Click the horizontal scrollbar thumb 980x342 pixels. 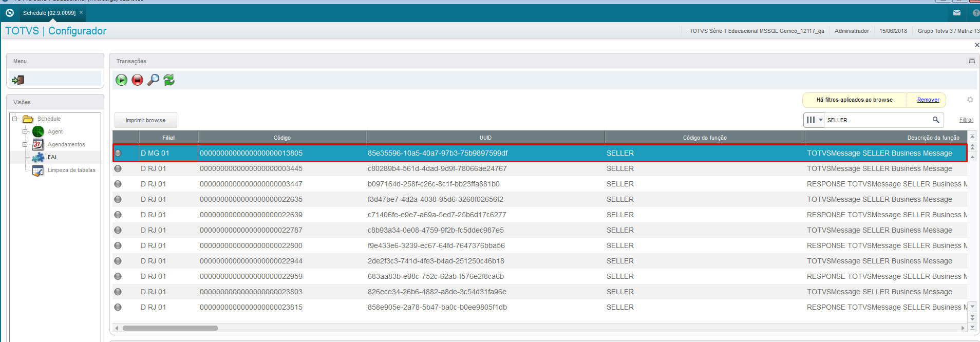coord(170,328)
